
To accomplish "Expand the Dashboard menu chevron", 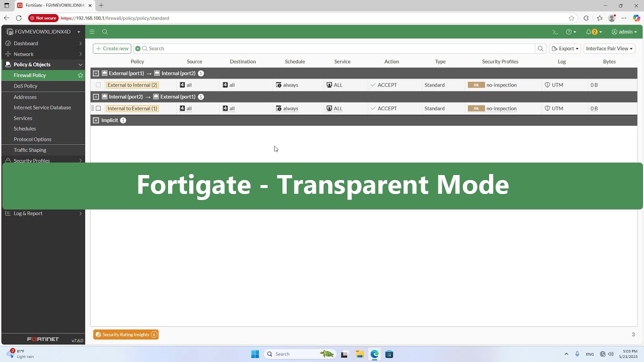I will [80, 43].
